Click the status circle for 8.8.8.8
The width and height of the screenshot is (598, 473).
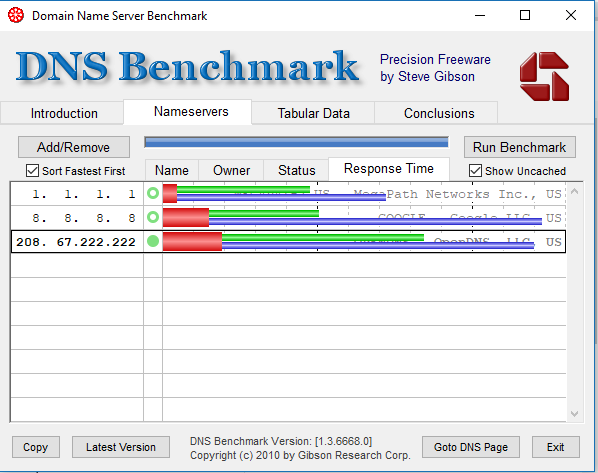pyautogui.click(x=153, y=217)
